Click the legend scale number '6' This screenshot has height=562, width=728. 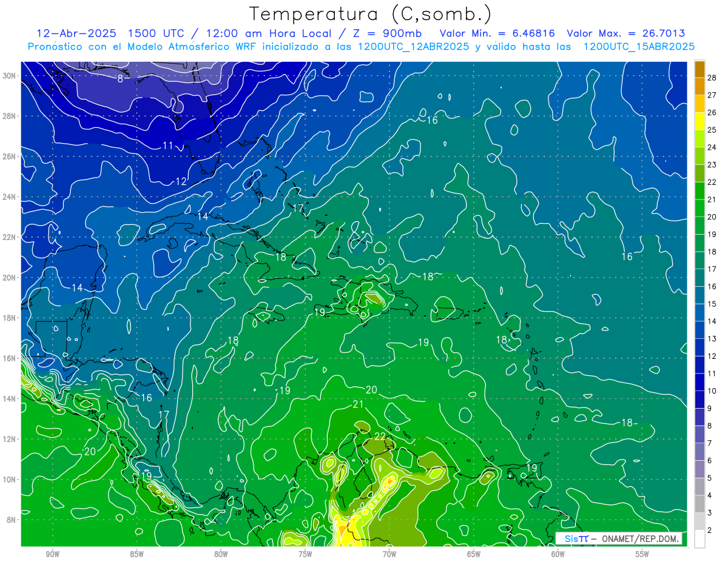click(710, 461)
